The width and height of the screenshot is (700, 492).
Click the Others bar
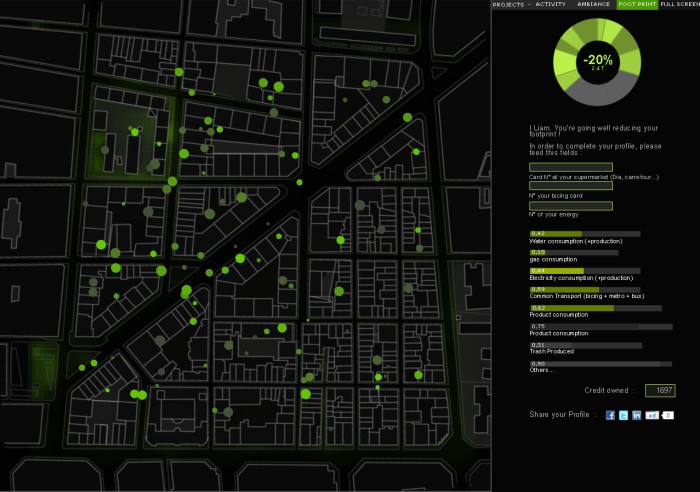point(600,364)
